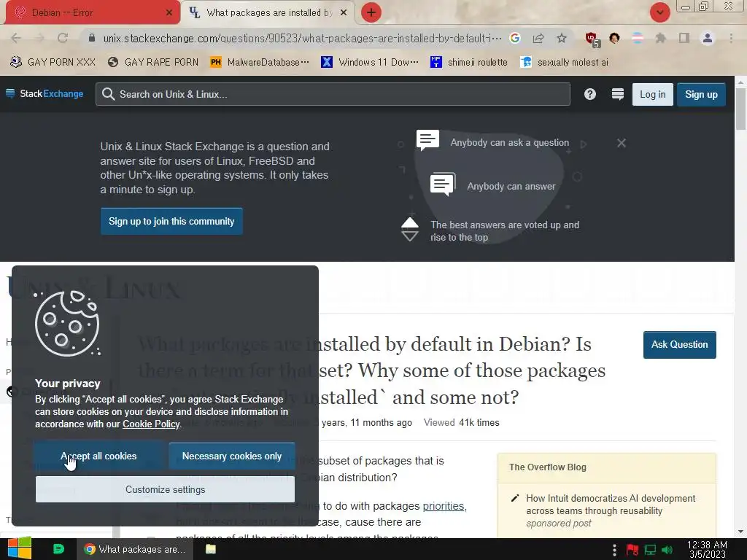The height and width of the screenshot is (560, 747).
Task: Close the Debian -- Error tab
Action: 169,13
